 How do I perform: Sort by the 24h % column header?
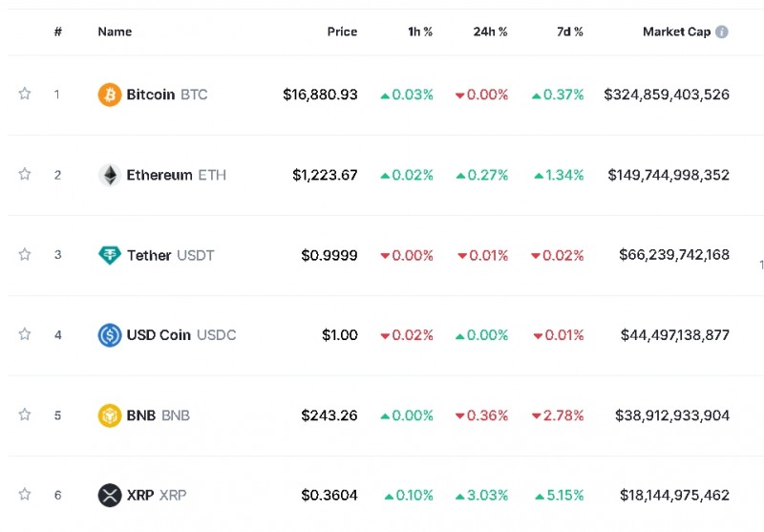[x=490, y=32]
